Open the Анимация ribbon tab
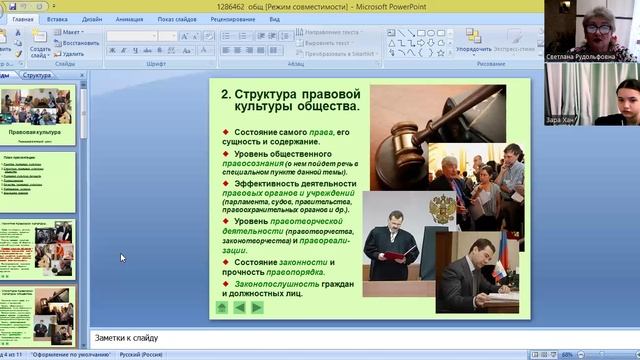The image size is (640, 360). click(129, 19)
